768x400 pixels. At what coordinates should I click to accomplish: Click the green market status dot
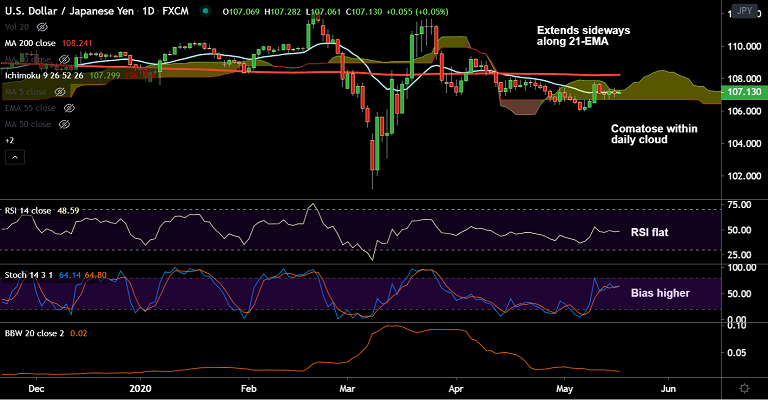click(x=206, y=11)
